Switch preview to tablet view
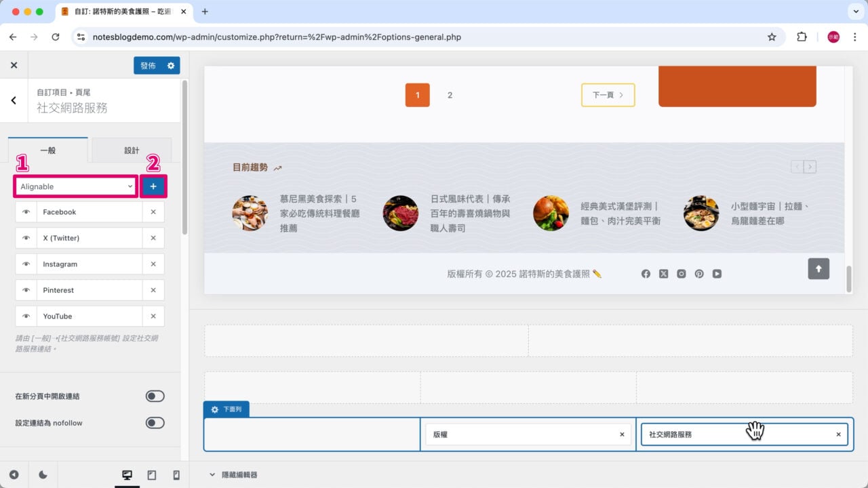 [151, 474]
